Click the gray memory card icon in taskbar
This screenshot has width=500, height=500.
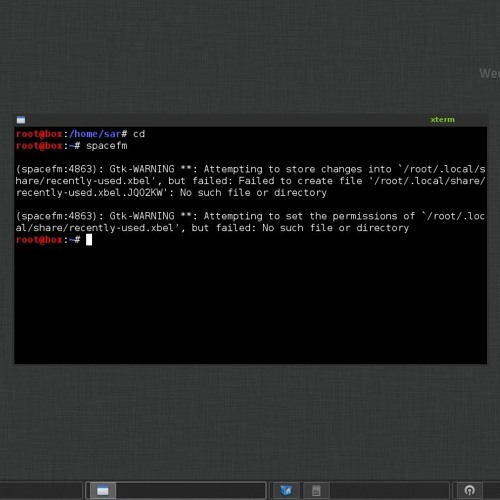[x=316, y=491]
